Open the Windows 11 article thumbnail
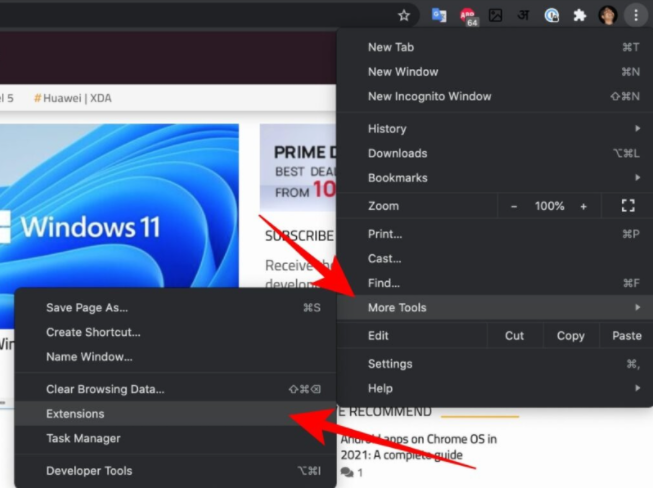This screenshot has width=654, height=489. click(119, 205)
